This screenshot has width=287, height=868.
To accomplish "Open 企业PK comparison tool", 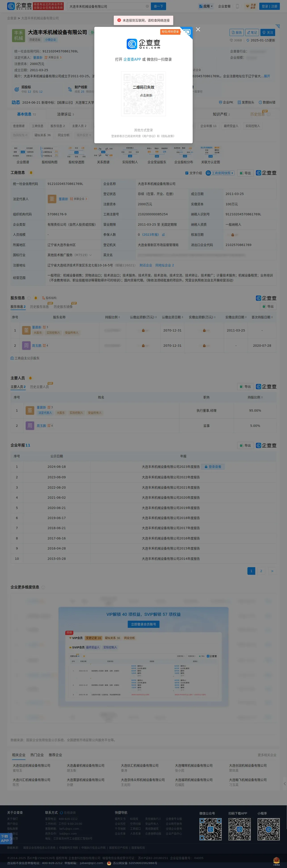I will [x=226, y=103].
